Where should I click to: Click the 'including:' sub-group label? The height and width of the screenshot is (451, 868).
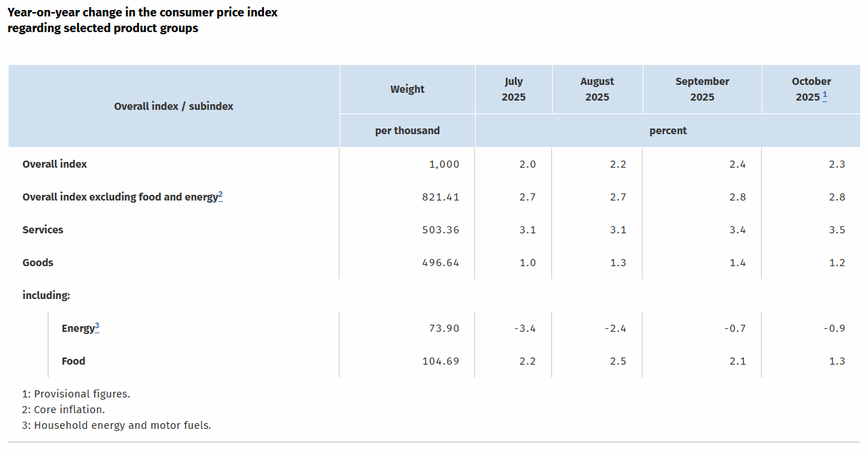[x=46, y=295]
